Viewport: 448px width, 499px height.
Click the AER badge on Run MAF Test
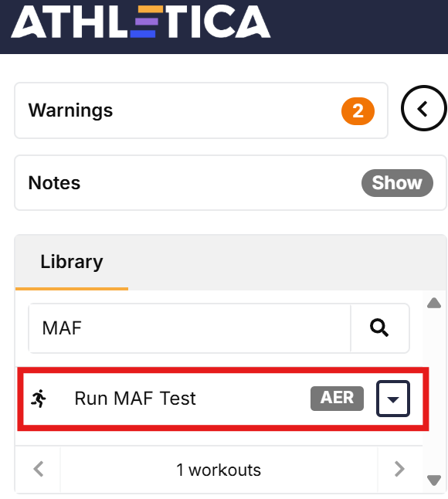coord(337,398)
